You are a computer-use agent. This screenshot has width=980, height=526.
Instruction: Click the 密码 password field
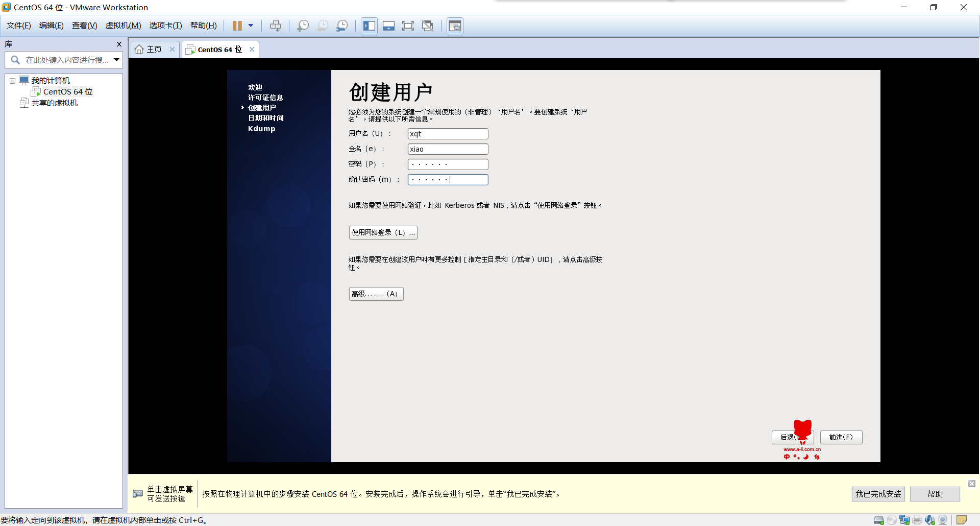tap(448, 164)
